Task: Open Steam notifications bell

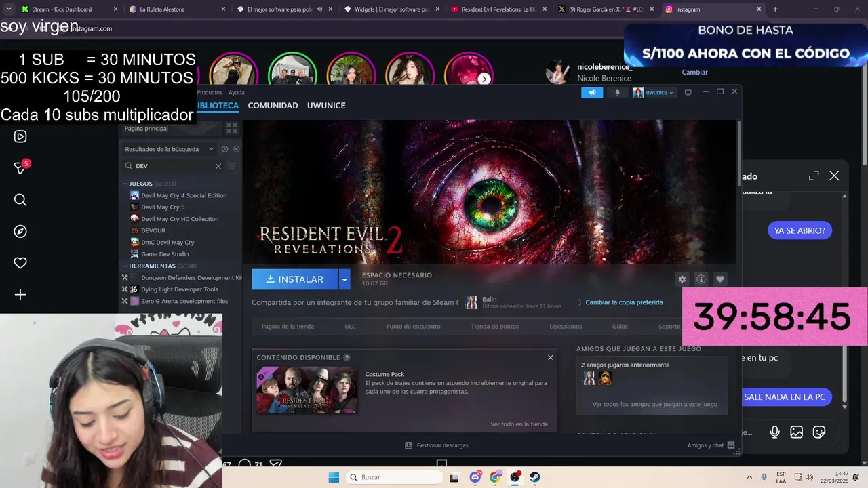Action: pos(617,93)
